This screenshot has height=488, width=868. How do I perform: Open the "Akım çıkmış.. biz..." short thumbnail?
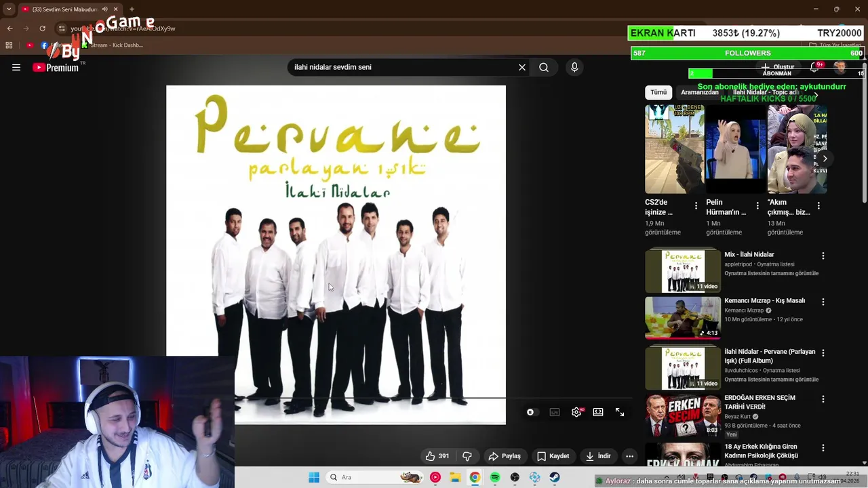797,149
